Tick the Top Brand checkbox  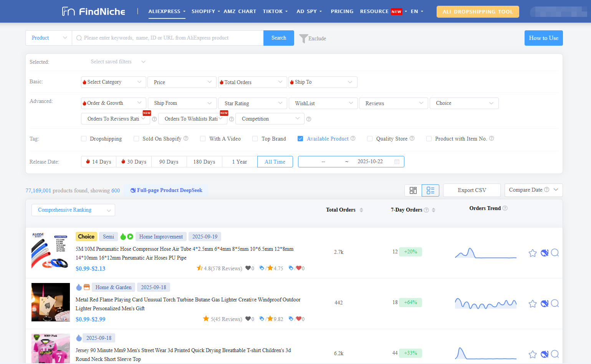(x=255, y=139)
